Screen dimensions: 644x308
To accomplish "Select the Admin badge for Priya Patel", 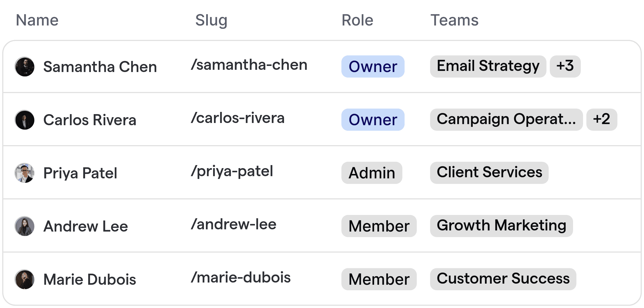I will point(371,173).
